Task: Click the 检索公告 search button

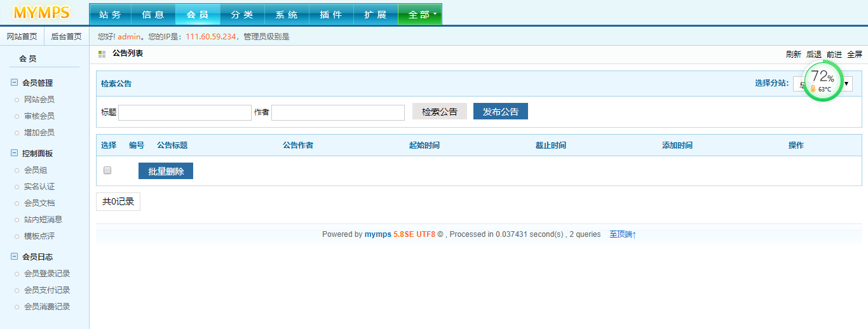Action: 440,111
